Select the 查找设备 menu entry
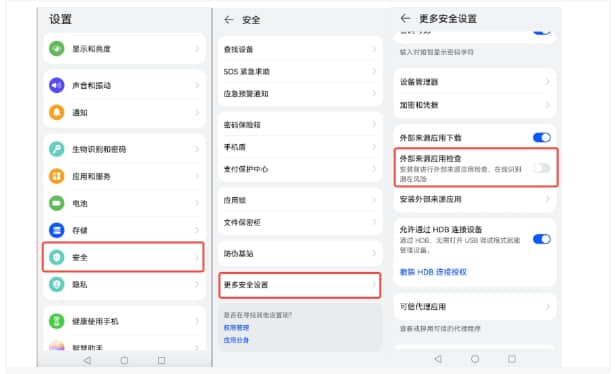 (300, 49)
